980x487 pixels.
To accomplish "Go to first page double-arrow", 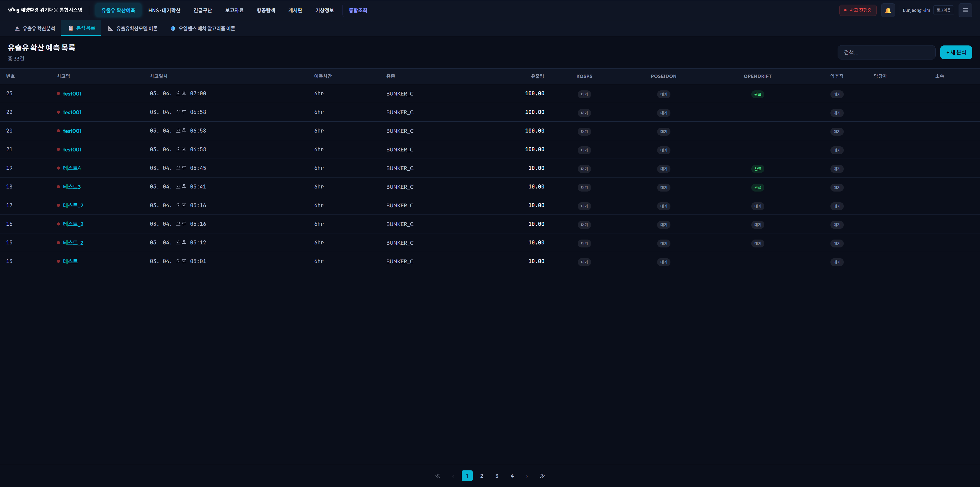I will 437,476.
